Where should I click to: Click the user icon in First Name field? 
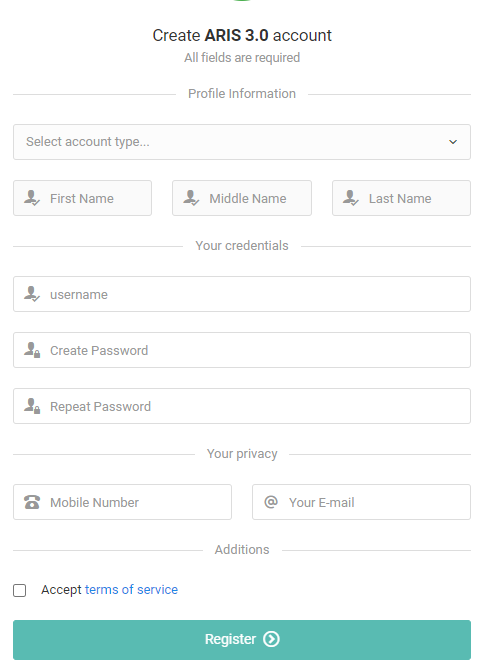coord(32,198)
